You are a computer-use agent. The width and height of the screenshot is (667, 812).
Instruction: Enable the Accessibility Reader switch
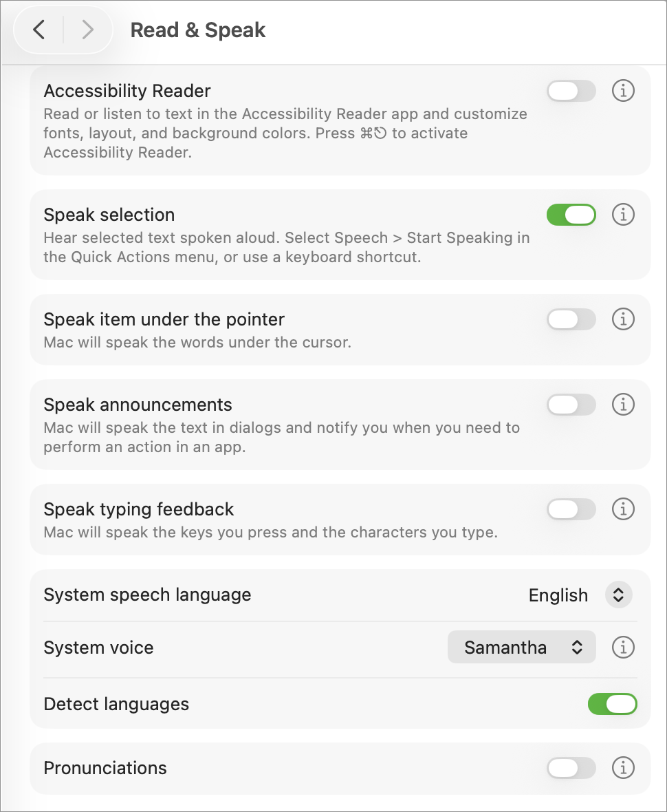(x=571, y=91)
